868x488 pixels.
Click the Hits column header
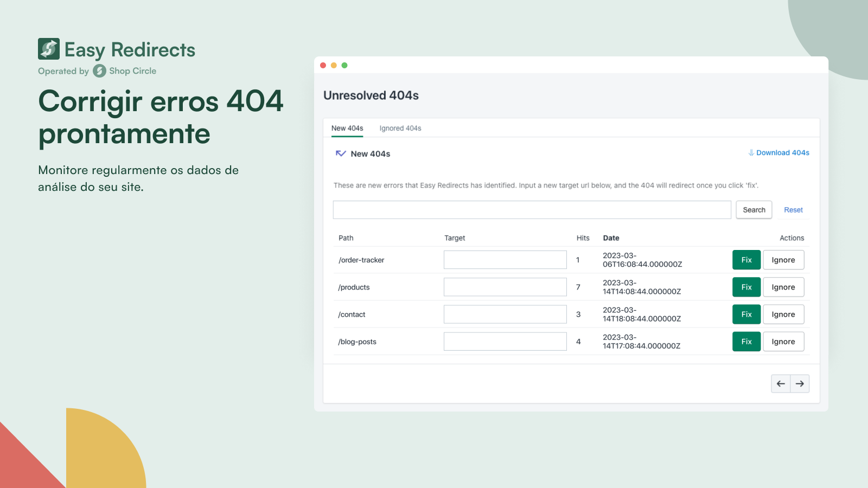point(583,238)
